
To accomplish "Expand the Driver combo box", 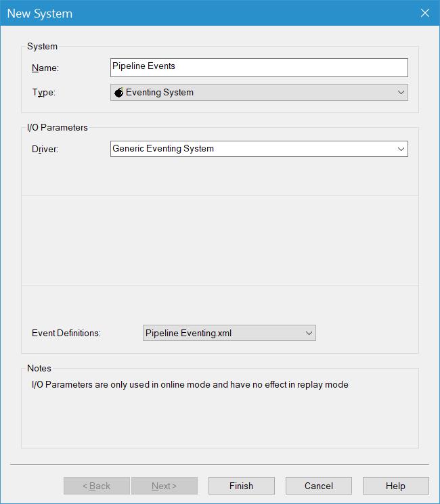I will click(259, 149).
